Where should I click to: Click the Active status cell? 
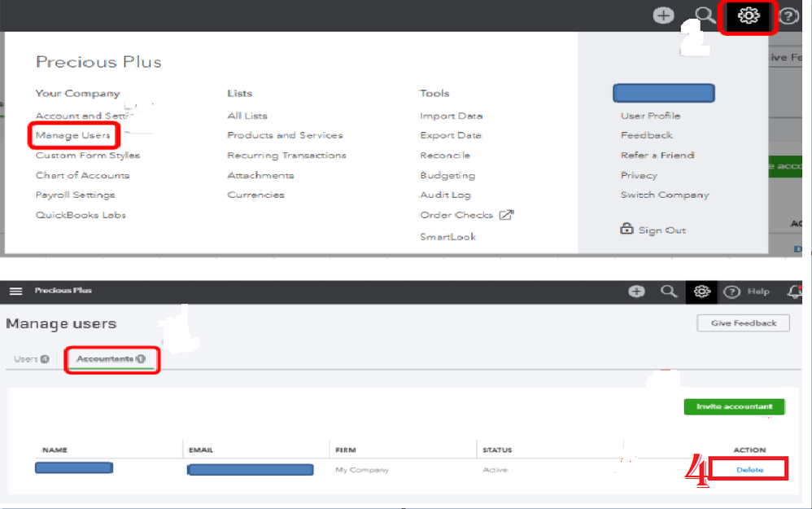tap(495, 470)
